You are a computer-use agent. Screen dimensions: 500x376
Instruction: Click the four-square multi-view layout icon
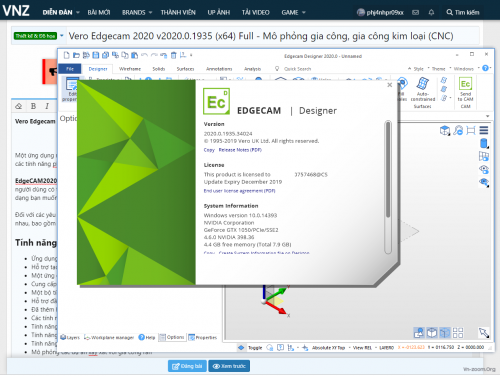(x=458, y=332)
